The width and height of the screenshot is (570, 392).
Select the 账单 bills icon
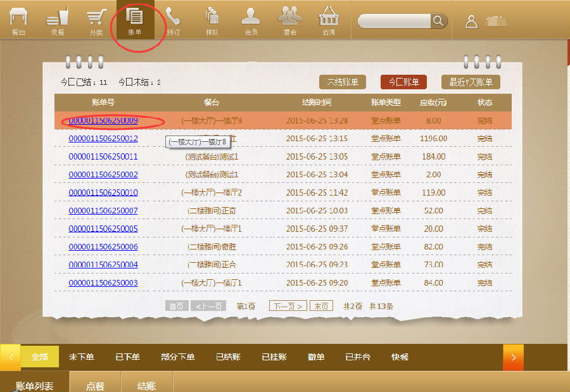pos(135,20)
